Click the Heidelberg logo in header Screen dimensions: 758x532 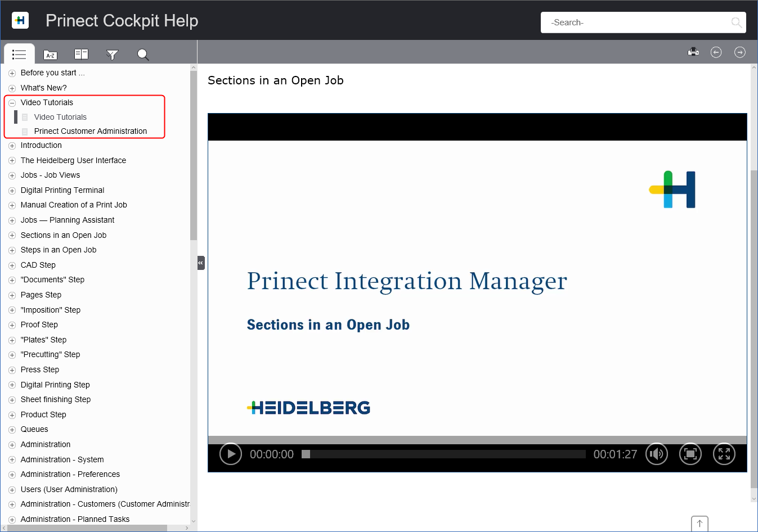click(x=20, y=21)
